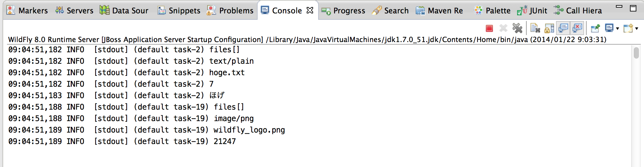
Task: Open the JUnit view tab
Action: click(532, 11)
